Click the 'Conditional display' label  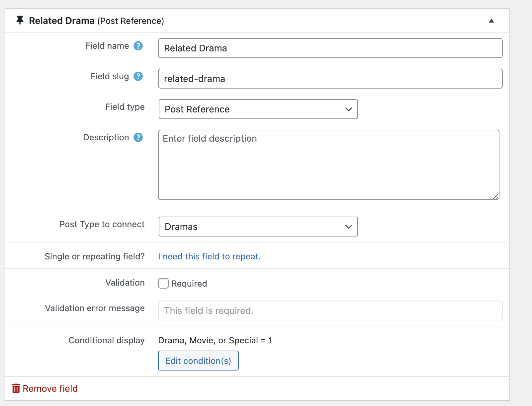point(107,340)
